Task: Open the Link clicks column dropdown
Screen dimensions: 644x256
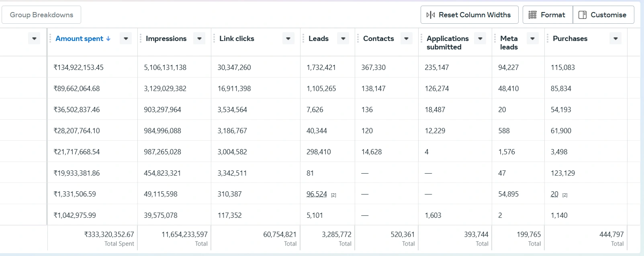Action: [288, 39]
